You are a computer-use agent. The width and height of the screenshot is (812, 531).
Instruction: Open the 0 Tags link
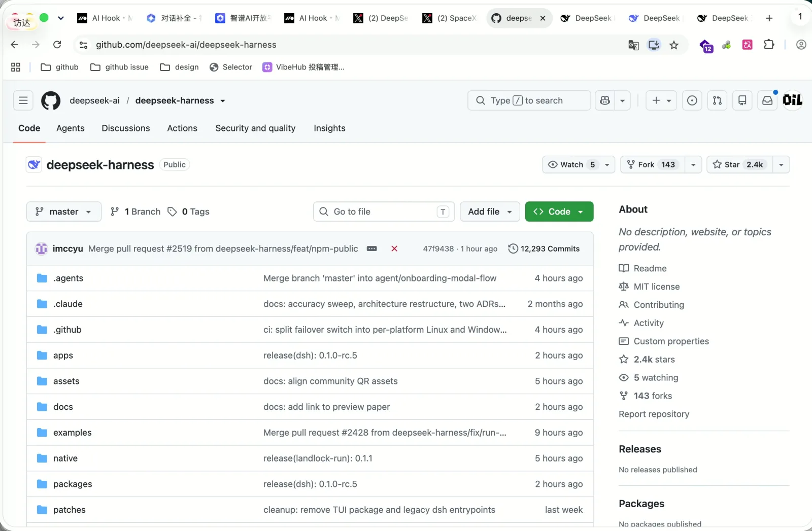point(189,211)
